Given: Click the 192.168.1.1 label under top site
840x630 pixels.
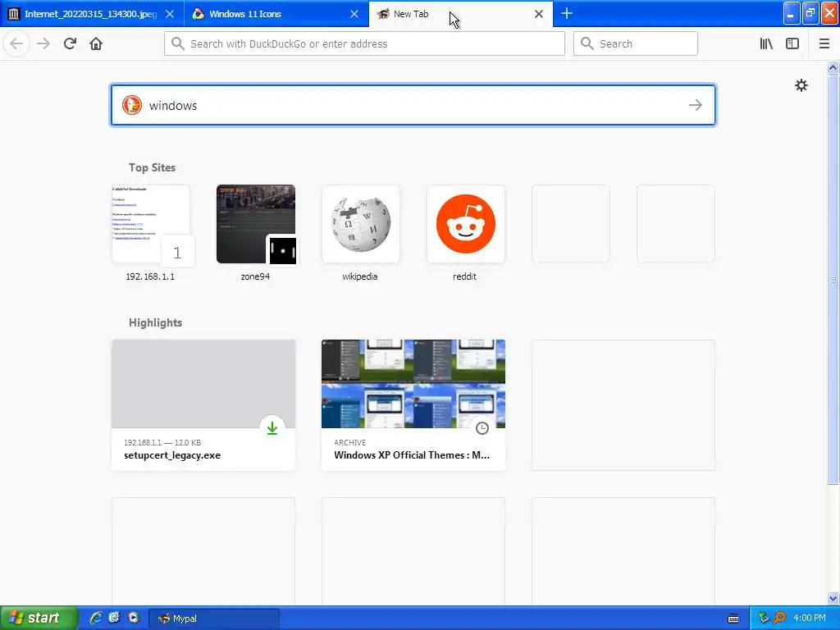Looking at the screenshot, I should [x=151, y=276].
